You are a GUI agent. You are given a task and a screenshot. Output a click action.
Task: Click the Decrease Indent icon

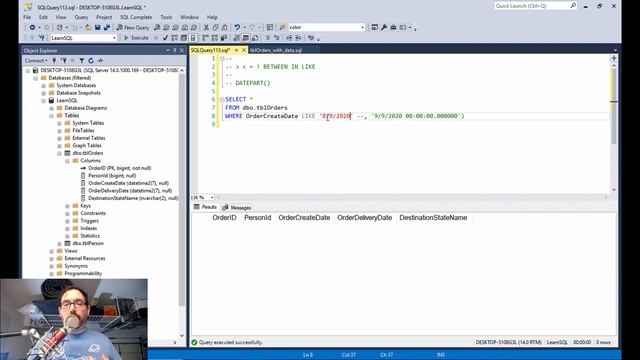[289, 38]
